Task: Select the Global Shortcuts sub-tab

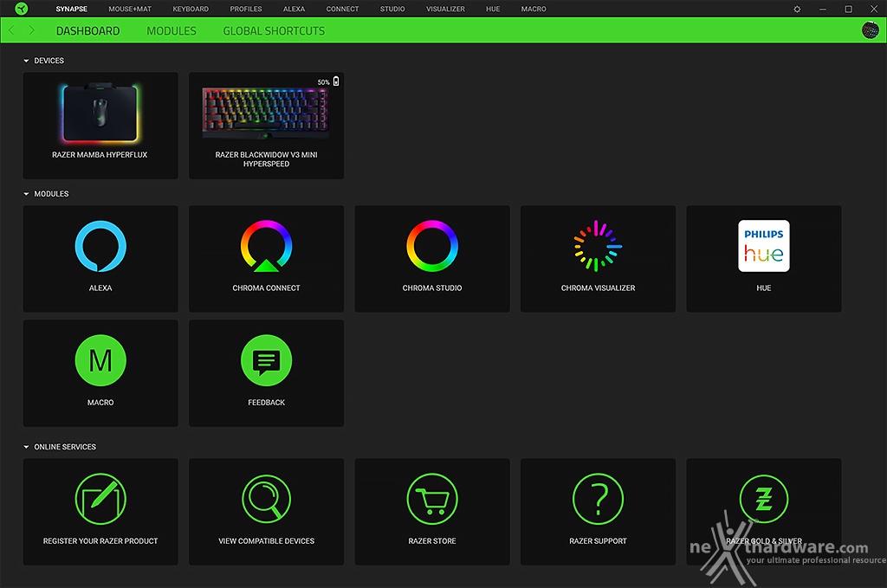Action: pos(275,31)
